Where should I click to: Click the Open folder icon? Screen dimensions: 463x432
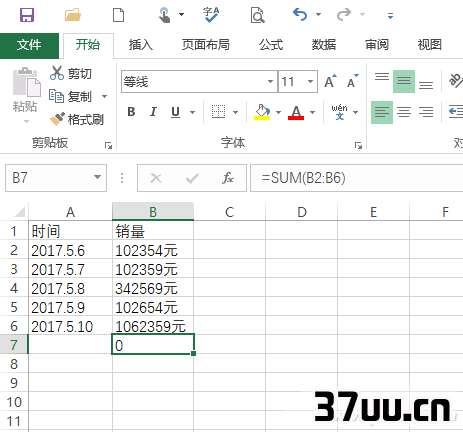pyautogui.click(x=73, y=15)
